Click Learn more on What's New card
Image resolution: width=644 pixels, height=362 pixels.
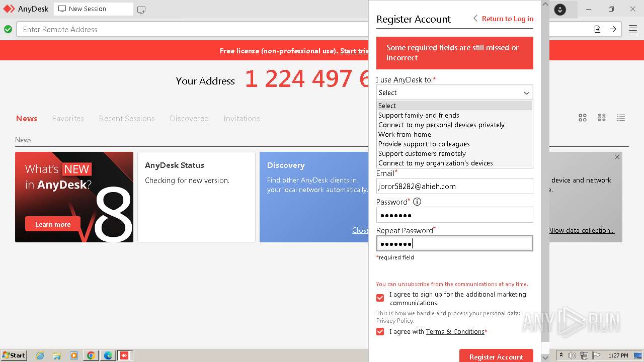click(x=53, y=224)
